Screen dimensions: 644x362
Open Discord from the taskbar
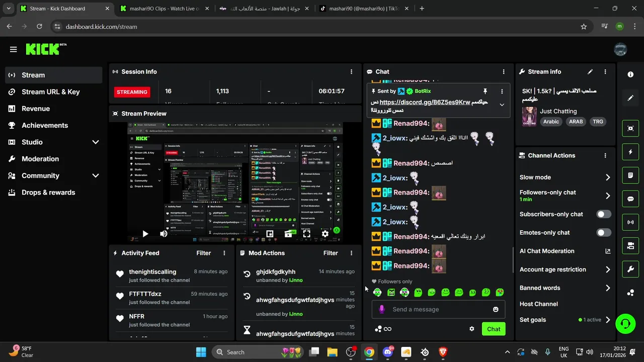[387, 352]
